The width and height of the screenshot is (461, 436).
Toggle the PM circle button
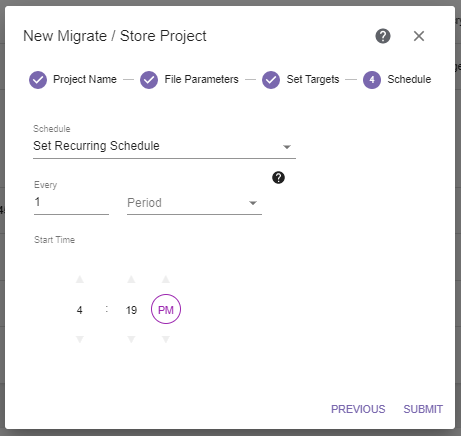coord(166,309)
